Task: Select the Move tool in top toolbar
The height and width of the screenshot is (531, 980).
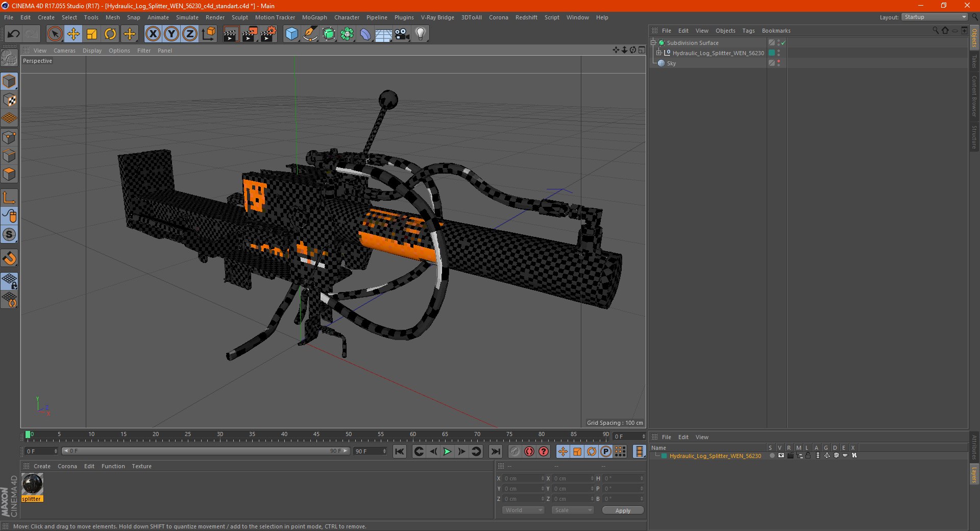Action: (x=73, y=34)
